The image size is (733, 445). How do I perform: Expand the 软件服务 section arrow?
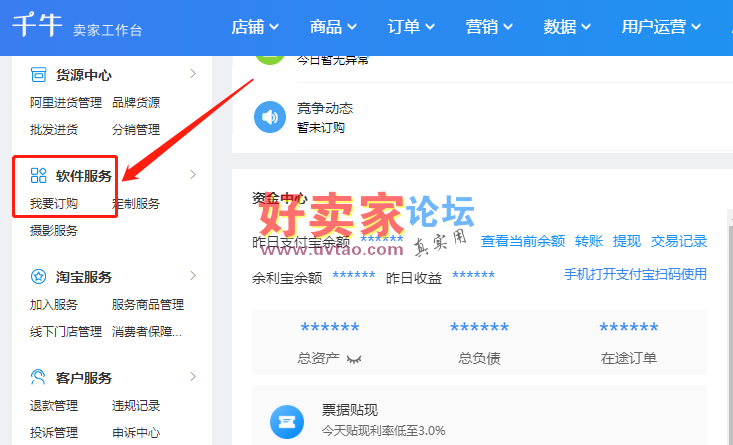point(193,175)
